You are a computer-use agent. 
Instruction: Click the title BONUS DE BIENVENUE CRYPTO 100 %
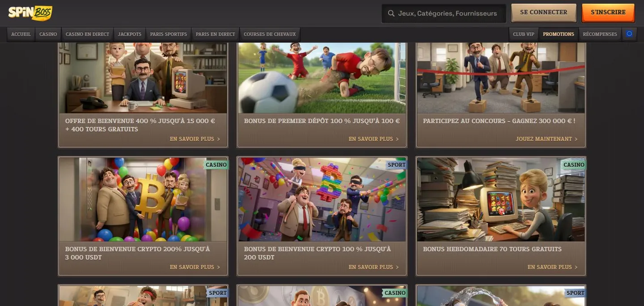[x=318, y=253]
